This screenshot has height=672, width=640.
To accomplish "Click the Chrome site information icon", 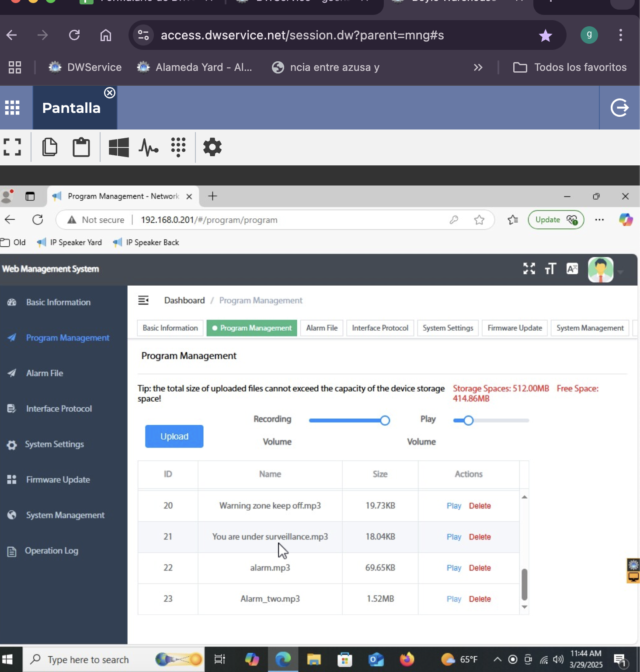I will point(143,35).
